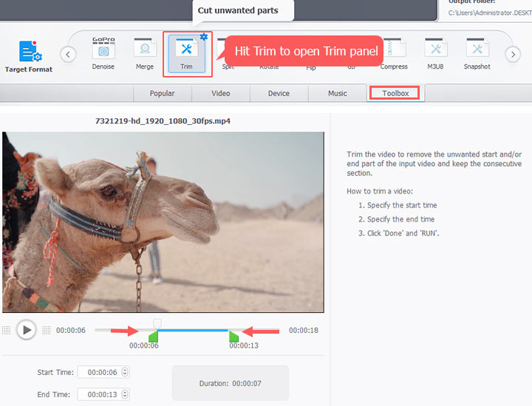Image resolution: width=532 pixels, height=406 pixels.
Task: Switch to the Device tab
Action: [x=279, y=93]
